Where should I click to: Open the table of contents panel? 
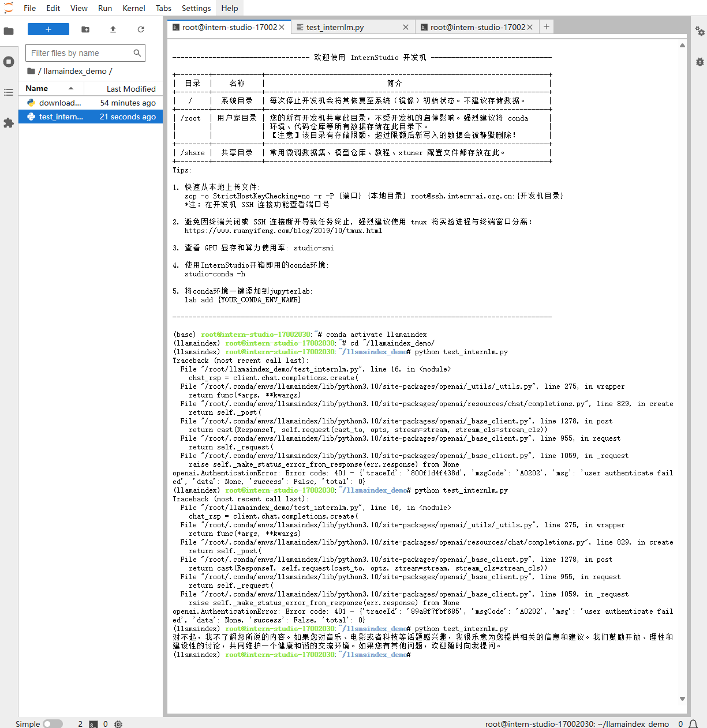click(9, 91)
